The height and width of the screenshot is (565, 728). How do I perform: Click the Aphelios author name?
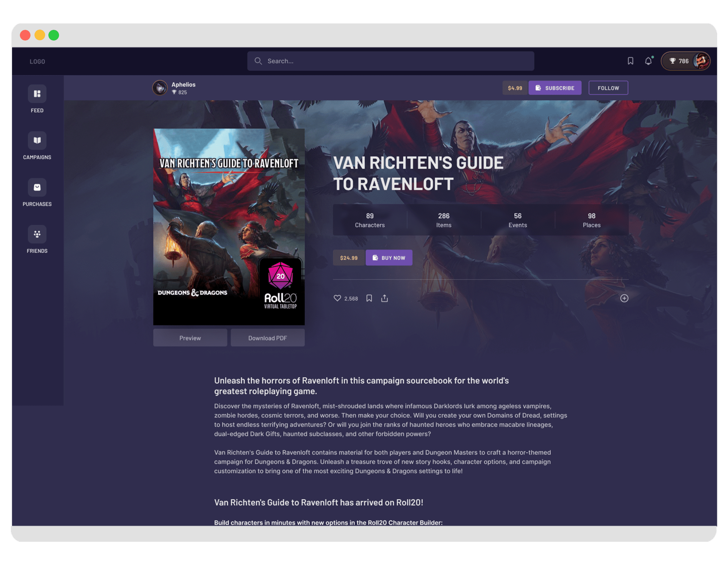click(183, 85)
